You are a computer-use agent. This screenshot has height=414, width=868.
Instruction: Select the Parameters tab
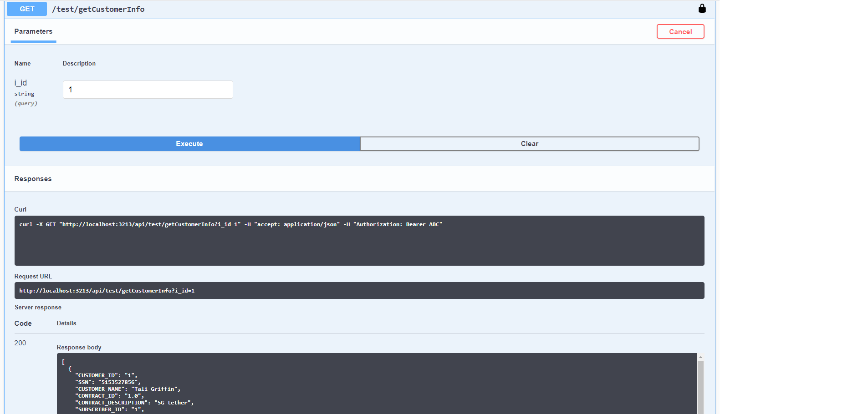33,31
